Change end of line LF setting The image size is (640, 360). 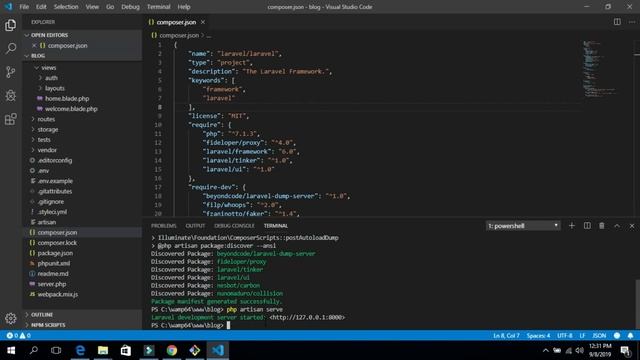(x=582, y=336)
